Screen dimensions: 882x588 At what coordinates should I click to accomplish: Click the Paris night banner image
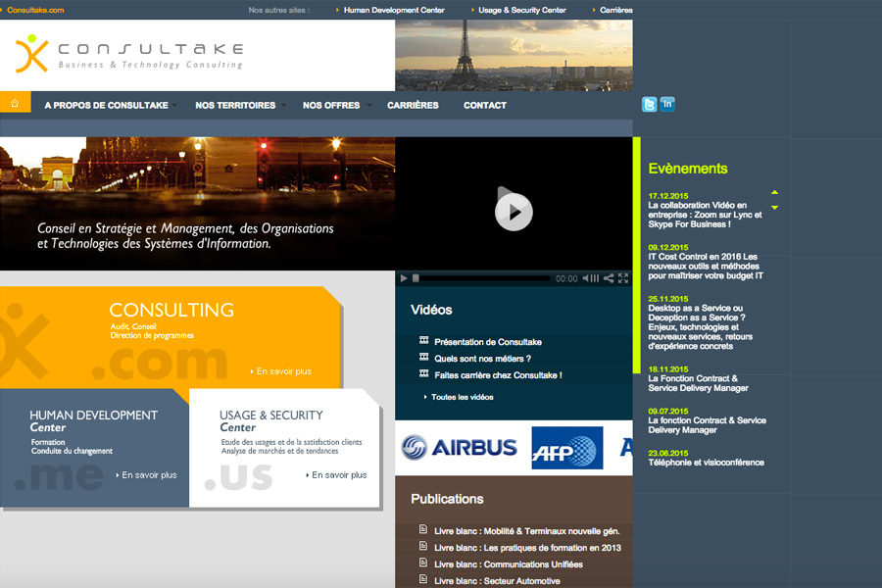coord(197,203)
